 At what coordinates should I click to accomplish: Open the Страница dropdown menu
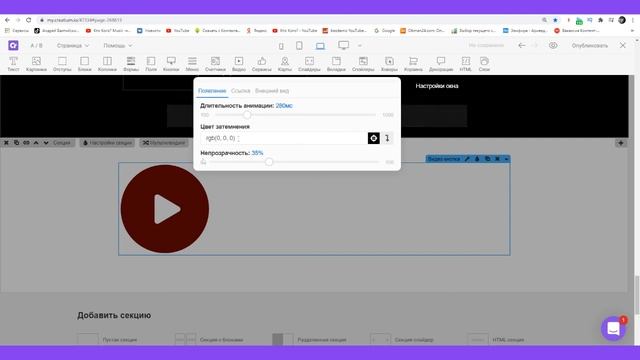tap(73, 45)
